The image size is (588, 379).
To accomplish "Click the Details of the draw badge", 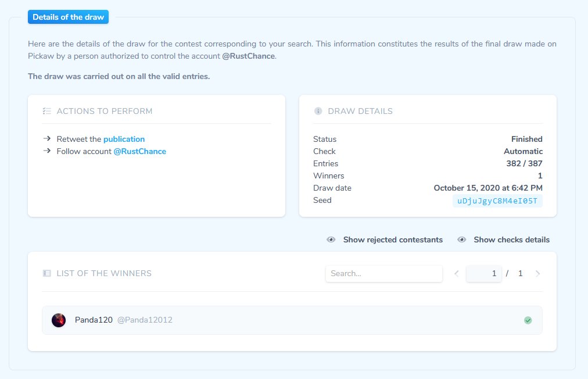I will click(68, 17).
